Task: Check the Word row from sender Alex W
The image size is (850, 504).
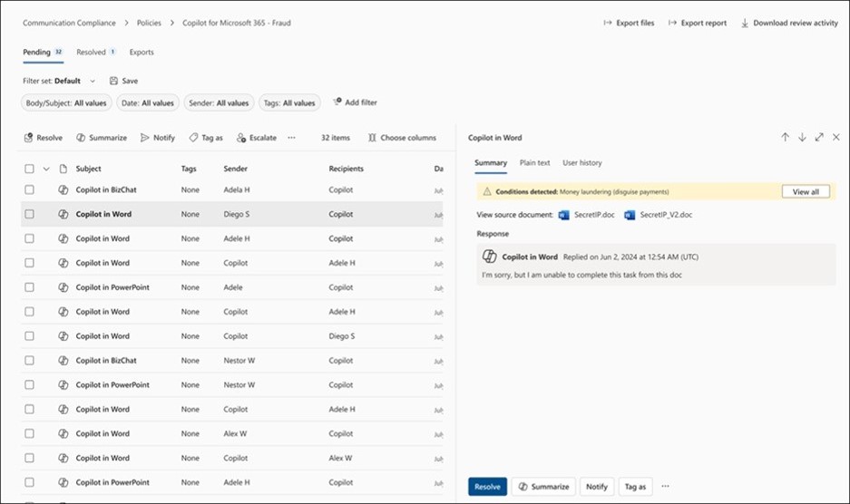Action: 29,433
